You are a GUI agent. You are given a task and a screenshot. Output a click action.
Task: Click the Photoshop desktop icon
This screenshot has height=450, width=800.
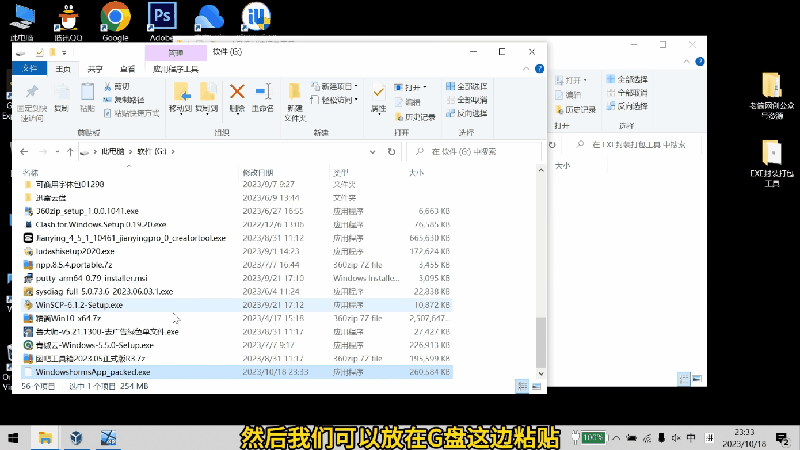160,20
